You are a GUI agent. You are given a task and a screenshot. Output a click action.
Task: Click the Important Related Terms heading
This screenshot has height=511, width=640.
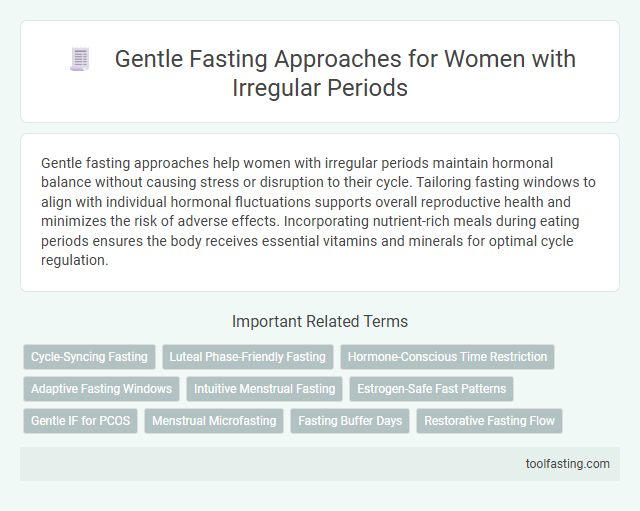[319, 321]
